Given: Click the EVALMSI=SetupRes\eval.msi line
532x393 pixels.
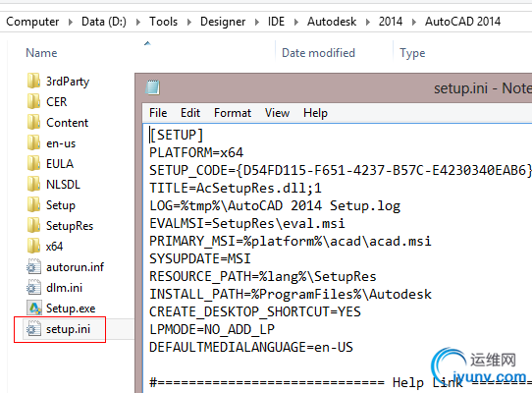Looking at the screenshot, I should point(247,223).
